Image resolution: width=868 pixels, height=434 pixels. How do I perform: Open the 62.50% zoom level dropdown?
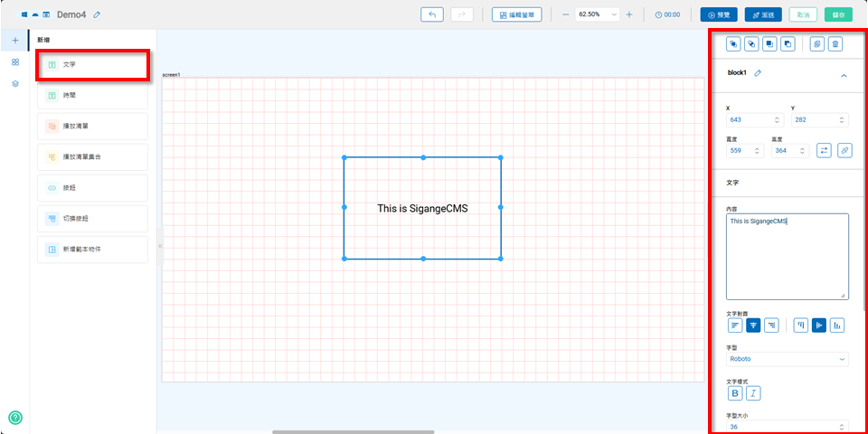coord(598,14)
